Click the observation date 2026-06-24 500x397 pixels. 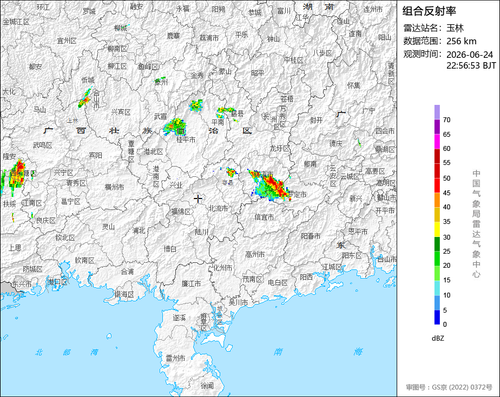point(470,55)
